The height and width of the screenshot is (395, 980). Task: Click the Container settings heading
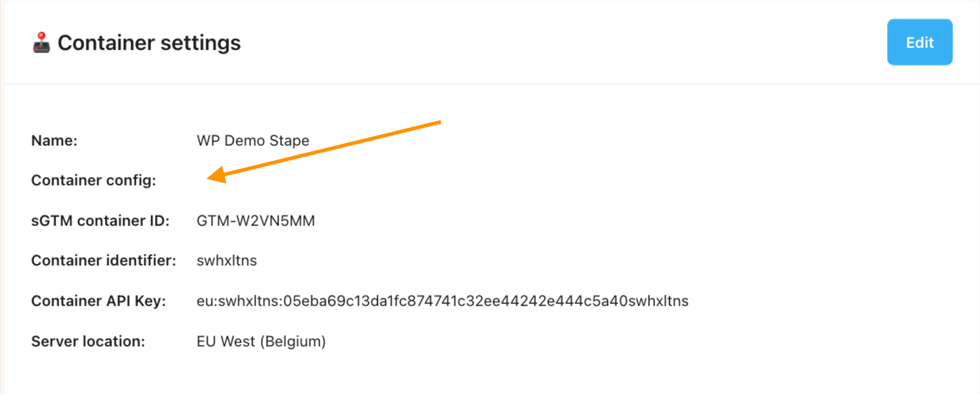(149, 43)
